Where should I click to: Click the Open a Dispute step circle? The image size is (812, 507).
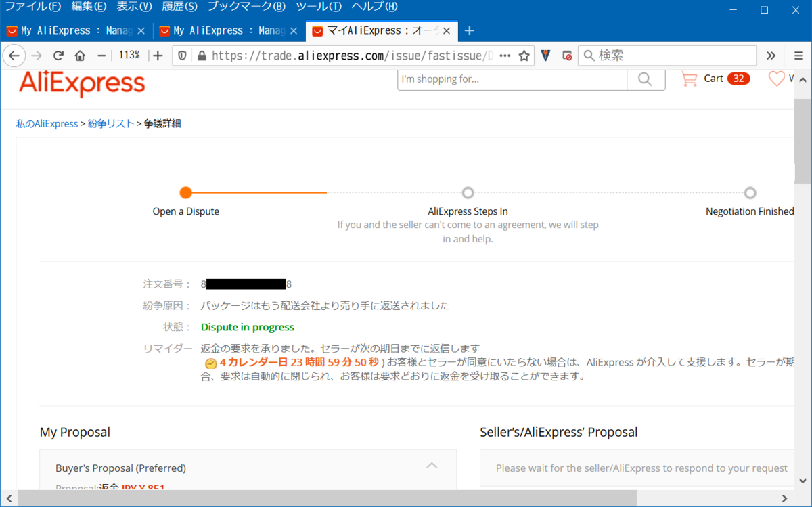[x=186, y=192]
